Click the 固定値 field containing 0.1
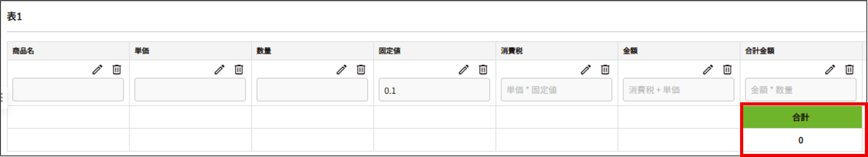Viewport: 868px width, 157px height. pos(434,90)
